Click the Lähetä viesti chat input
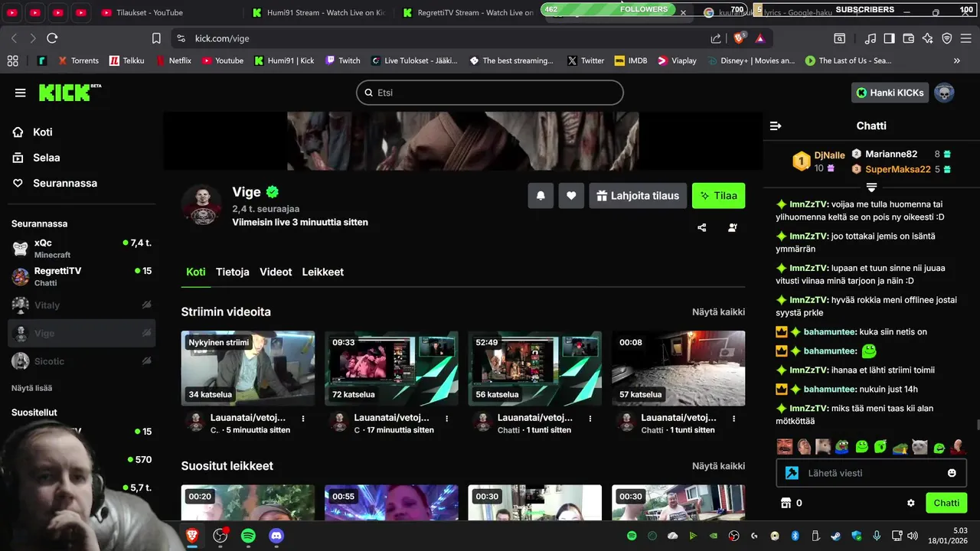The height and width of the screenshot is (551, 980). [871, 473]
